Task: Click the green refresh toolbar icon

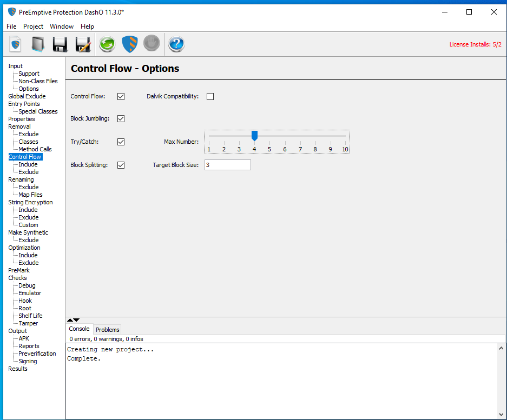Action: (x=107, y=44)
